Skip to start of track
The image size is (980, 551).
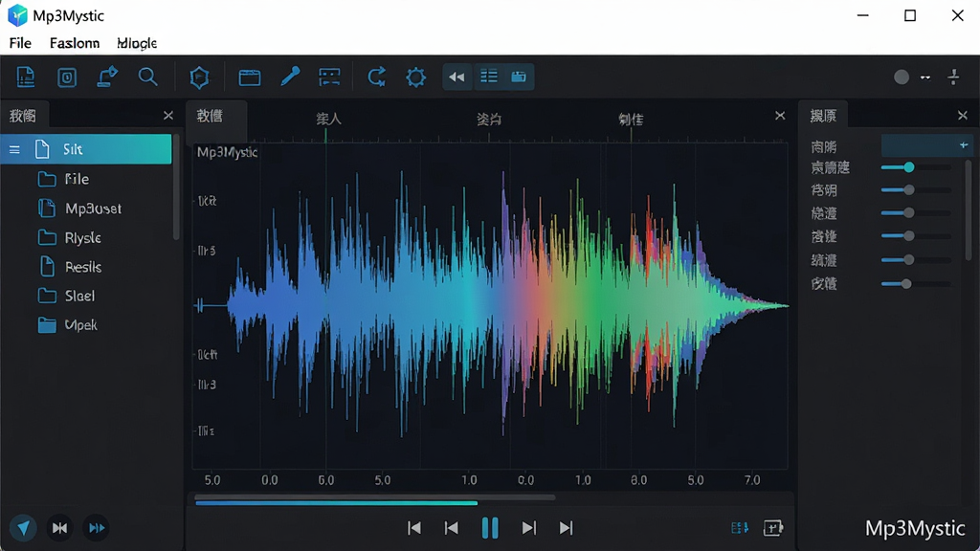pyautogui.click(x=413, y=528)
